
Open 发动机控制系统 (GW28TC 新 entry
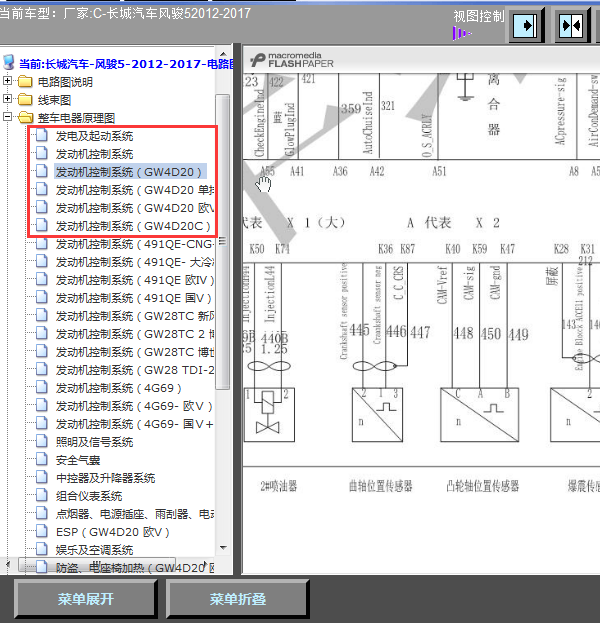tap(135, 316)
